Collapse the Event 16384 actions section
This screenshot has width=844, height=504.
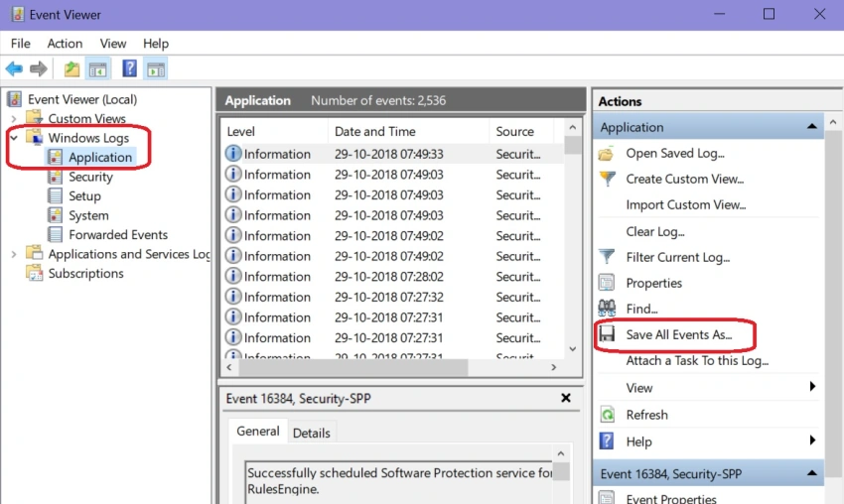click(x=811, y=474)
